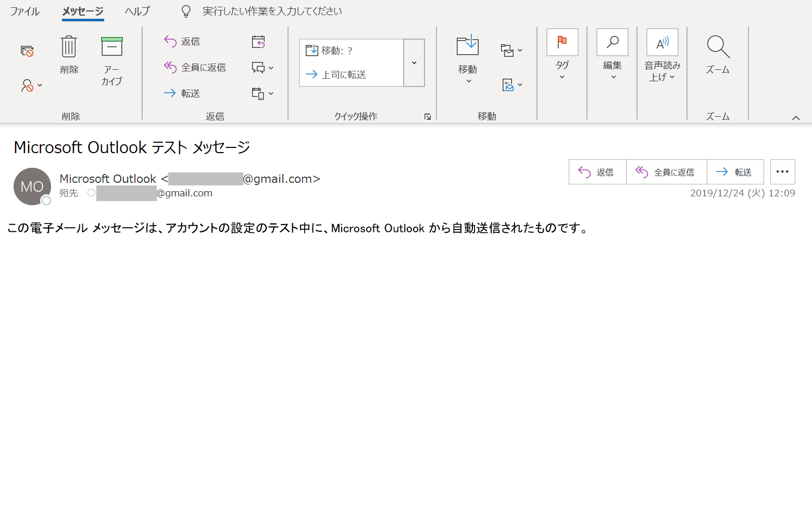This screenshot has height=511, width=812.
Task: Click the Tell me search field
Action: [272, 11]
